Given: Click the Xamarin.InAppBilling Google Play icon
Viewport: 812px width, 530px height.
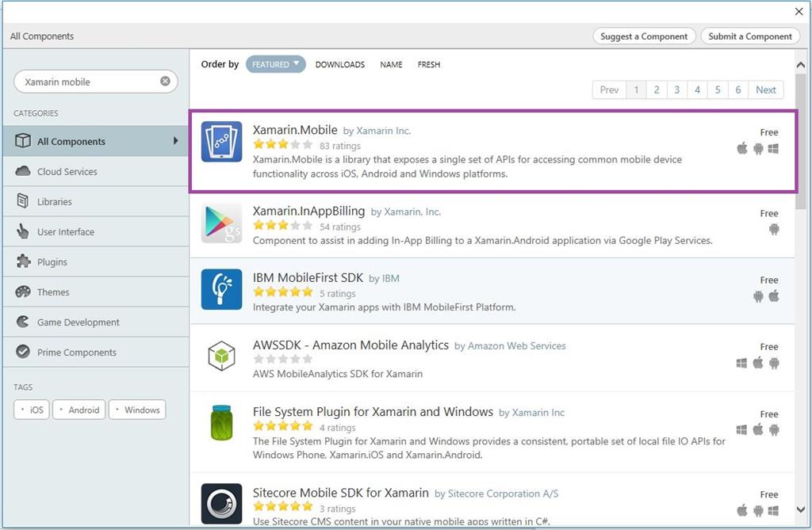Looking at the screenshot, I should pyautogui.click(x=221, y=223).
